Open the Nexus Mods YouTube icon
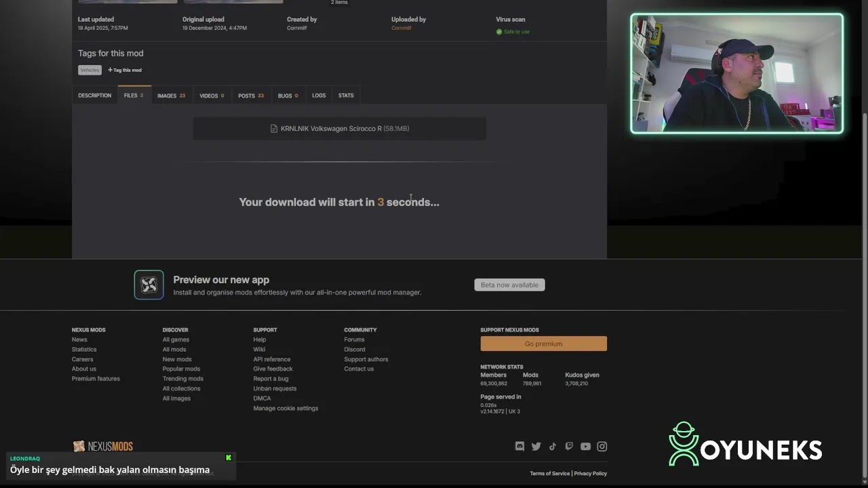Viewport: 868px width, 488px height. tap(585, 446)
